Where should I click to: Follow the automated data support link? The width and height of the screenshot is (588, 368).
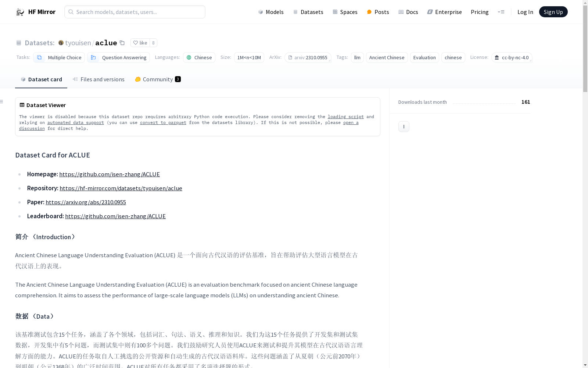(76, 123)
